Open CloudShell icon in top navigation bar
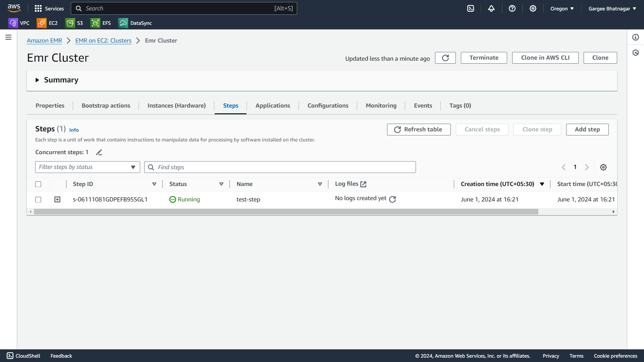This screenshot has height=362, width=644. coord(471,9)
